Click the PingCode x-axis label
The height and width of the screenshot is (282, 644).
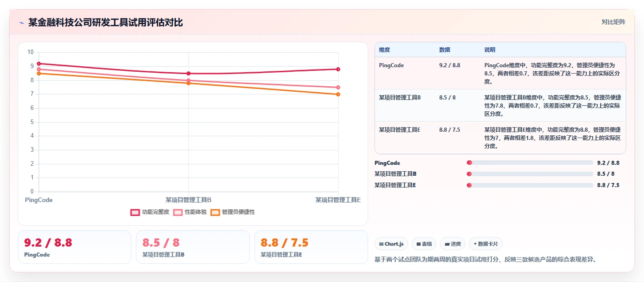[39, 200]
